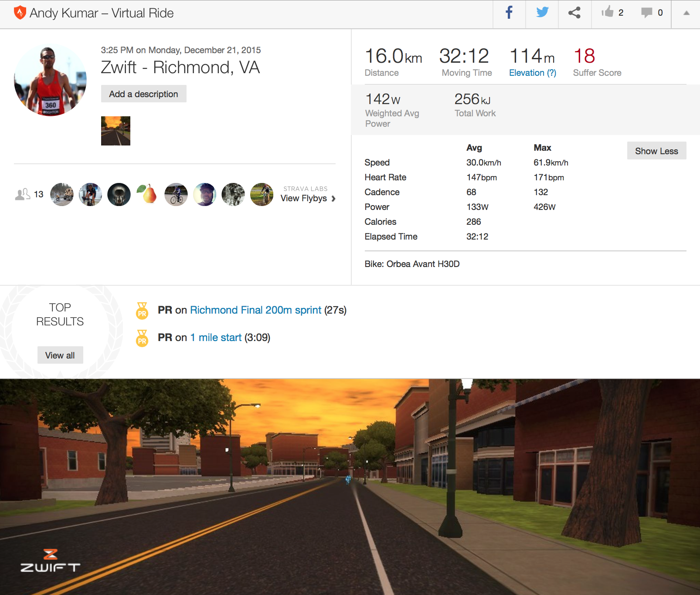Click the orange Strava shield icon

click(20, 13)
